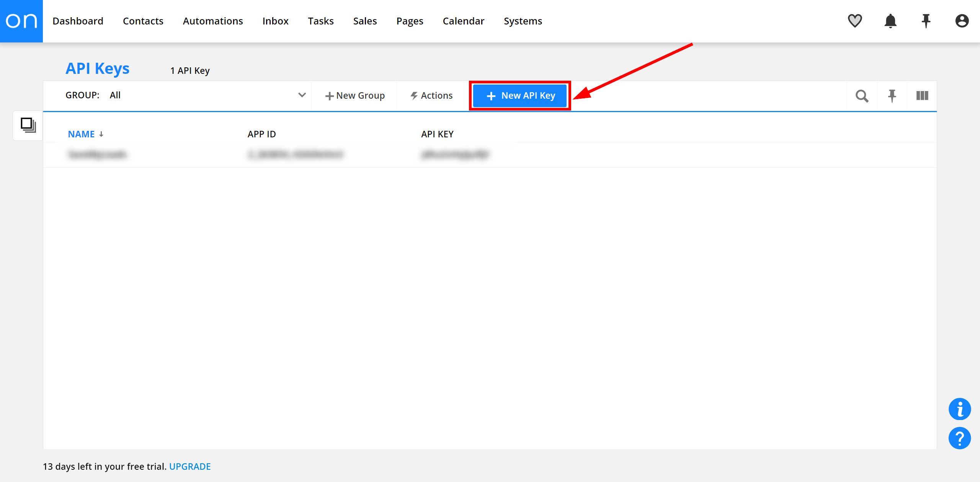Open the Contacts menu
Image resolution: width=980 pixels, height=482 pixels.
[x=143, y=21]
